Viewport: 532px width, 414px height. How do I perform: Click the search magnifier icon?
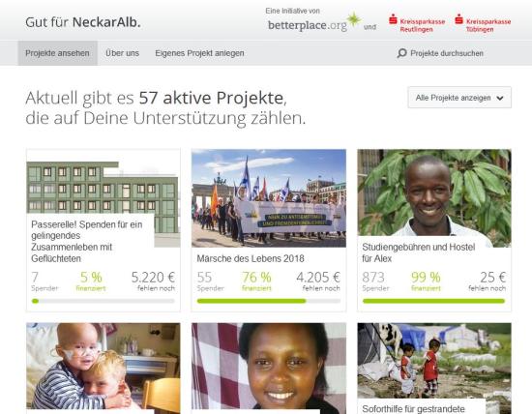click(x=401, y=53)
